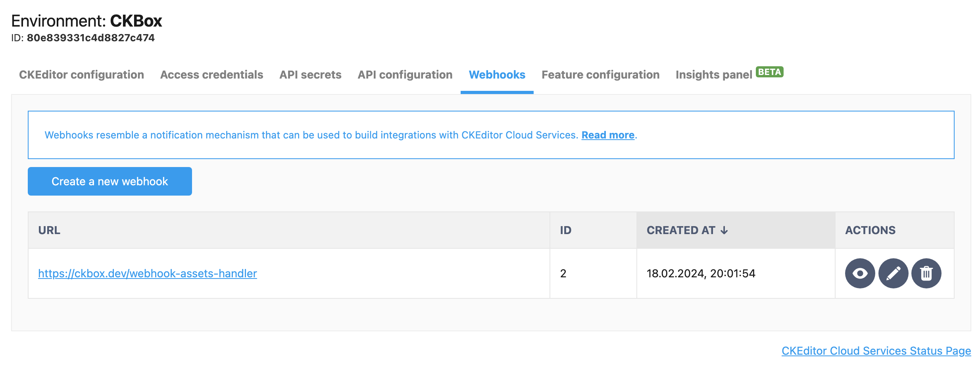
Task: Select the date 18.02.2024, 20:01:54
Action: click(701, 273)
